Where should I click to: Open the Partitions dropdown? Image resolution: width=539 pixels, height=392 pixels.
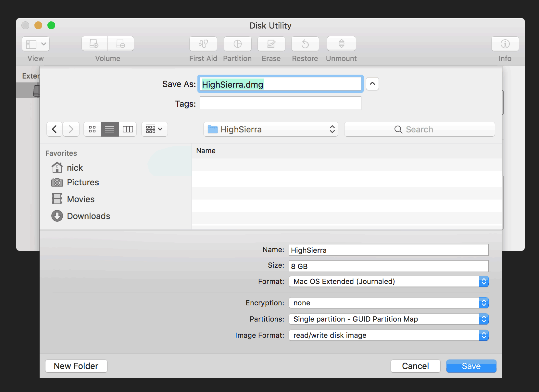pos(389,319)
